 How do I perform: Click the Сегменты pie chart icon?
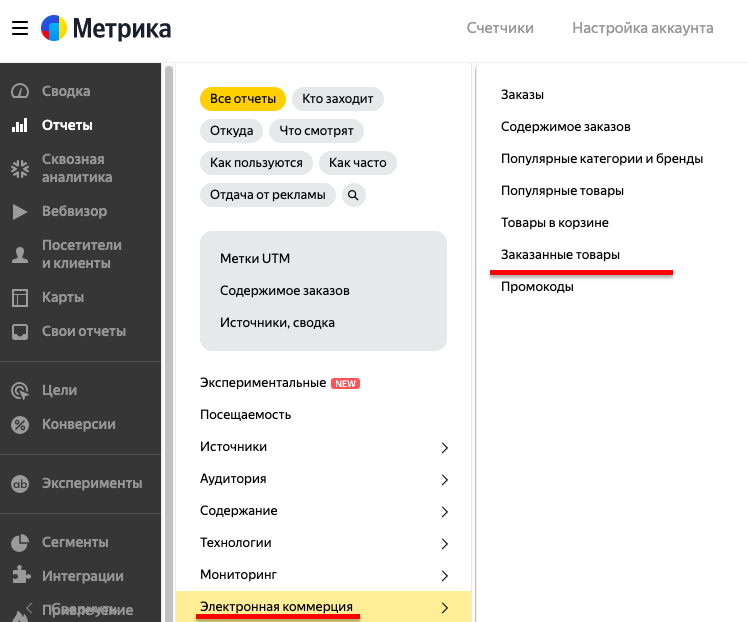pos(20,542)
